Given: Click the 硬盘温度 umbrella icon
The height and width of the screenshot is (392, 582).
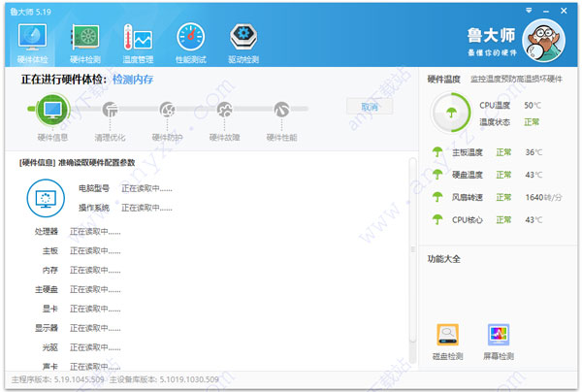Looking at the screenshot, I should point(437,175).
